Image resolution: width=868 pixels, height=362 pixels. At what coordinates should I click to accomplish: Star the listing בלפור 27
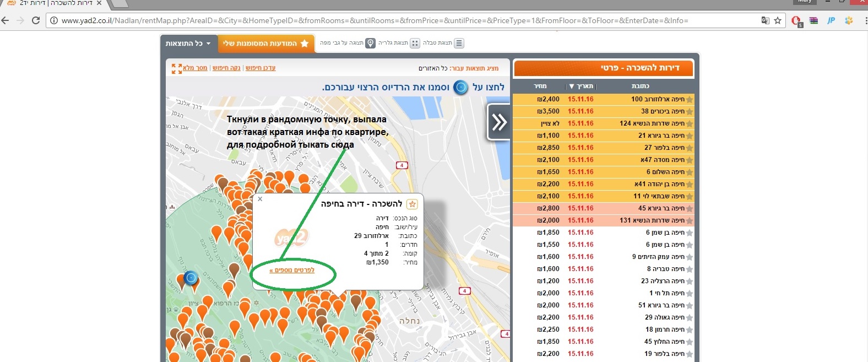689,148
